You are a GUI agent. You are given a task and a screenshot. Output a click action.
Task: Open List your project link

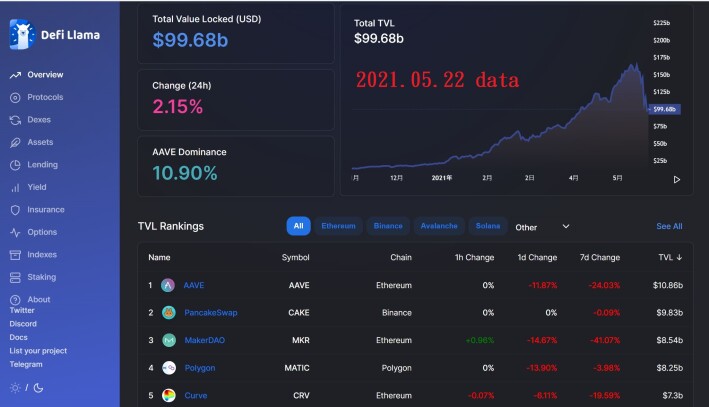38,351
